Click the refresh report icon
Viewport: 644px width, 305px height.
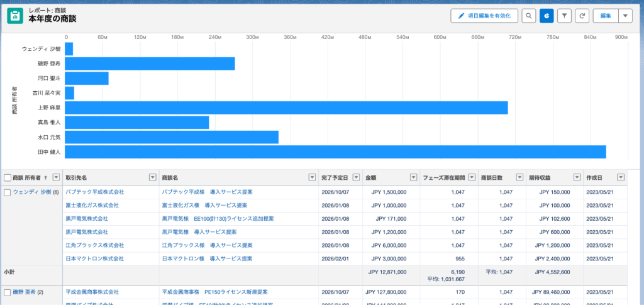582,16
